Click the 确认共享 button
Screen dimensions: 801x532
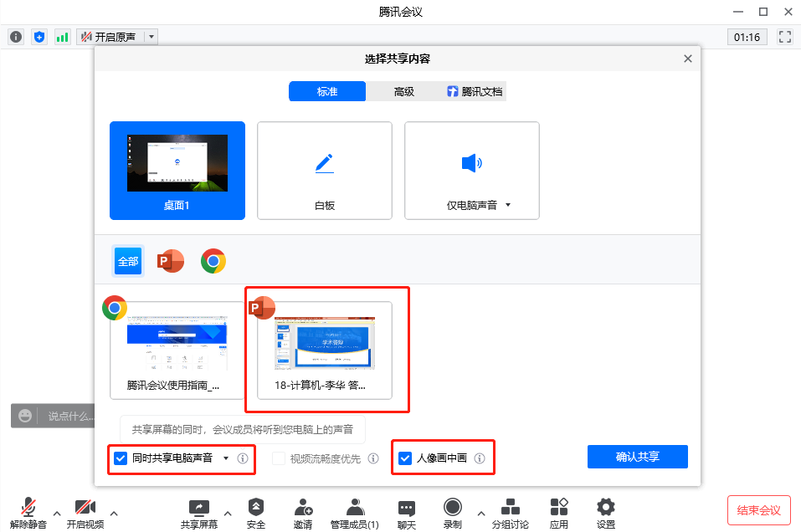(638, 457)
